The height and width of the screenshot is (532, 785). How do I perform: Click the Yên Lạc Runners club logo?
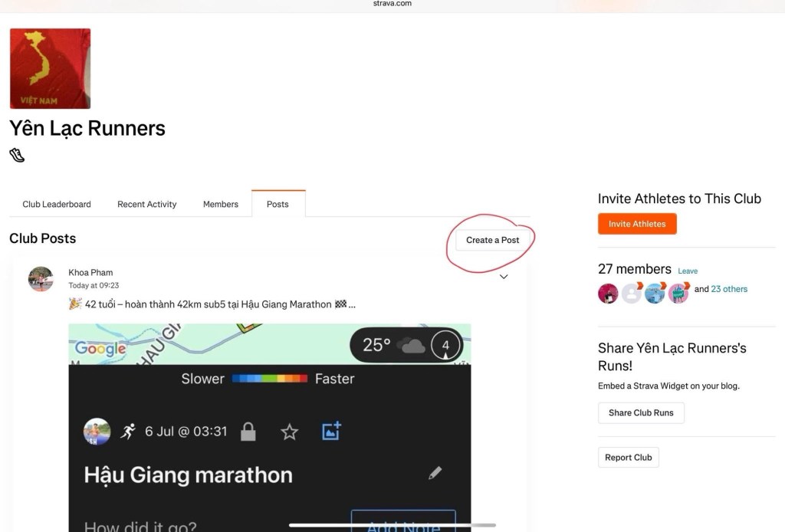coord(50,69)
